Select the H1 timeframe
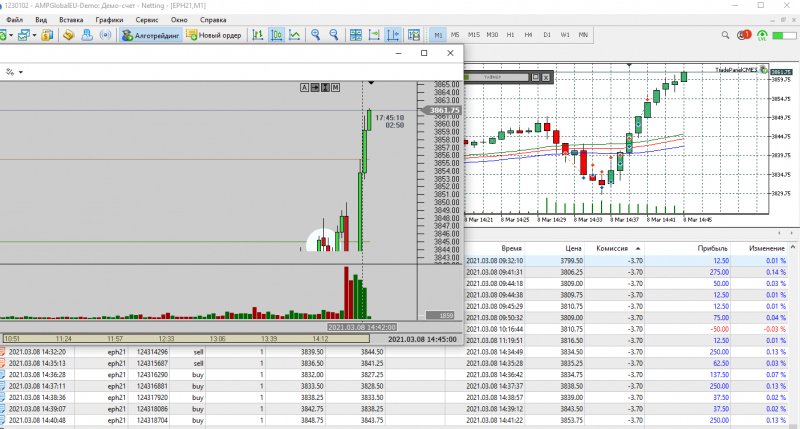800x429 pixels. tap(510, 35)
